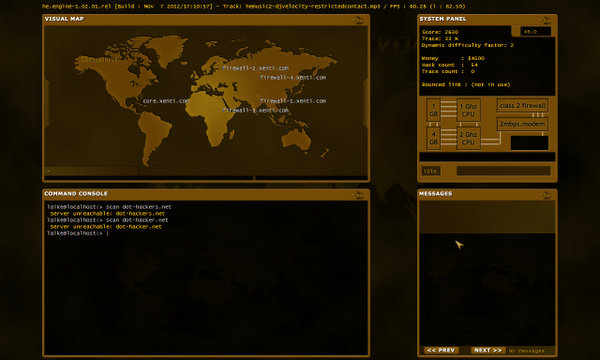Select the 4 GB memory module
The height and width of the screenshot is (360, 600).
[x=433, y=138]
